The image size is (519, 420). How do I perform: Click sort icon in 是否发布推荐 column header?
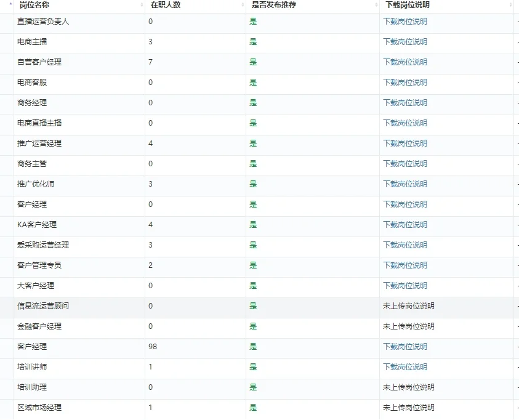click(376, 5)
